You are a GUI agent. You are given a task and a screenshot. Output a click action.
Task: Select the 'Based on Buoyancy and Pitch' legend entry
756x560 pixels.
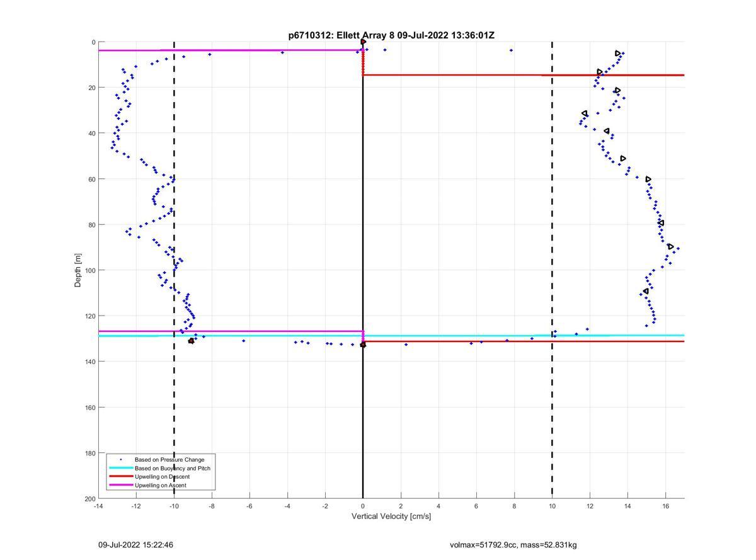[173, 468]
